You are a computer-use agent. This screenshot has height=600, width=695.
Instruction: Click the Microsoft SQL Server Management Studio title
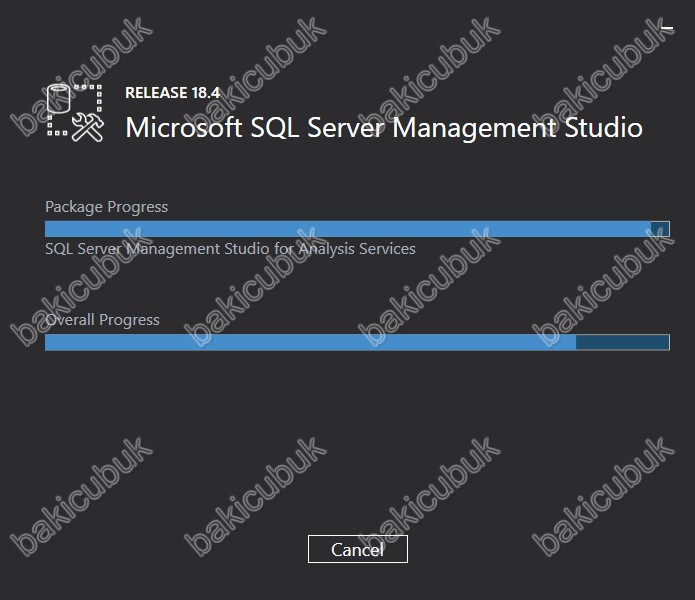click(384, 128)
